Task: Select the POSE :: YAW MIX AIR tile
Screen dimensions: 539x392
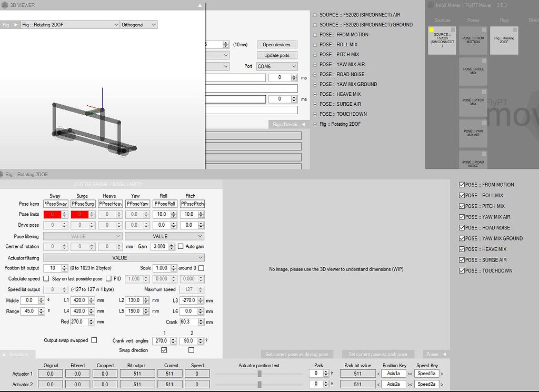Action: pyautogui.click(x=474, y=133)
